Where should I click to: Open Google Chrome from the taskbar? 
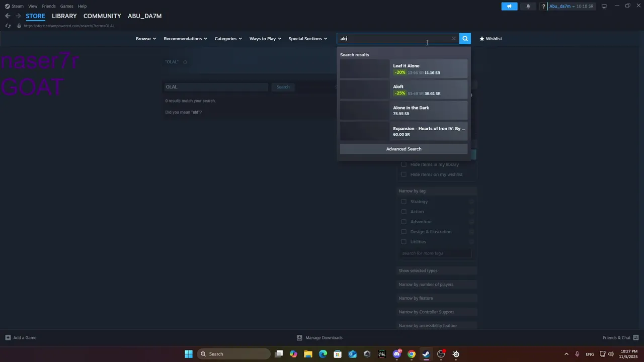click(x=412, y=354)
